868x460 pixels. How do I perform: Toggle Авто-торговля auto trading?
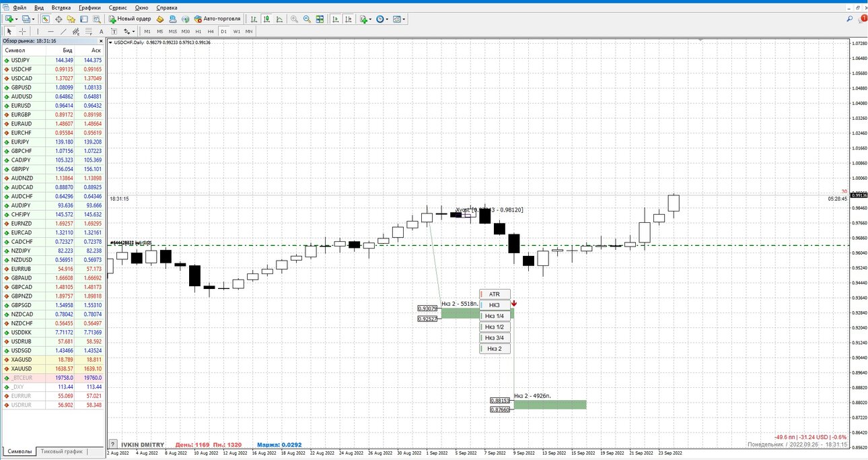[217, 19]
